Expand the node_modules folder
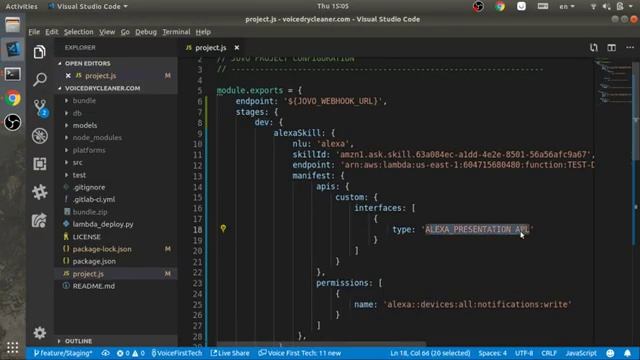This screenshot has width=640, height=360. click(x=97, y=138)
